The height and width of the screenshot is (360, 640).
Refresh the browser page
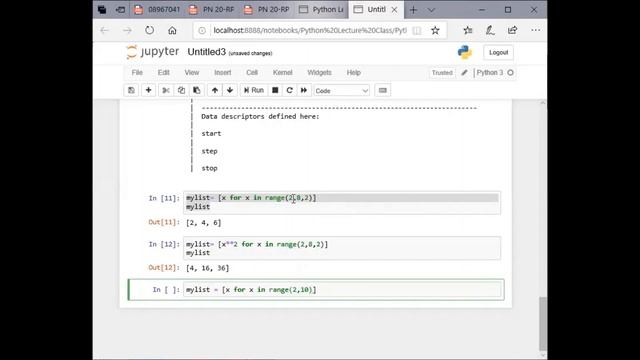point(150,30)
